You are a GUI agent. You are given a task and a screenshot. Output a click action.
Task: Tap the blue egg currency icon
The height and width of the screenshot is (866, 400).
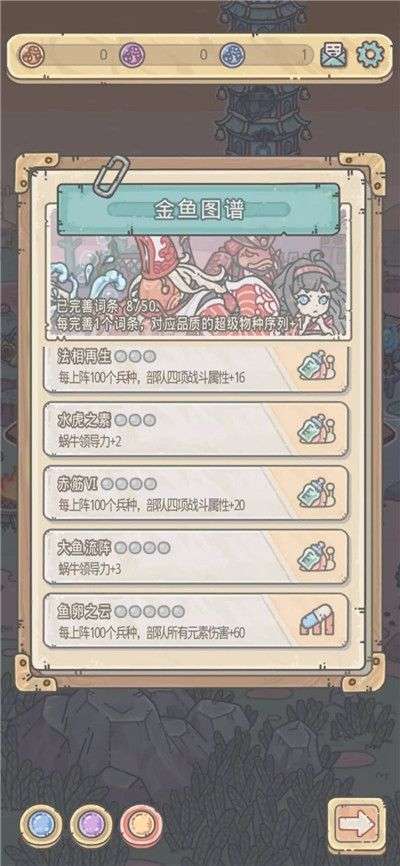click(x=232, y=55)
